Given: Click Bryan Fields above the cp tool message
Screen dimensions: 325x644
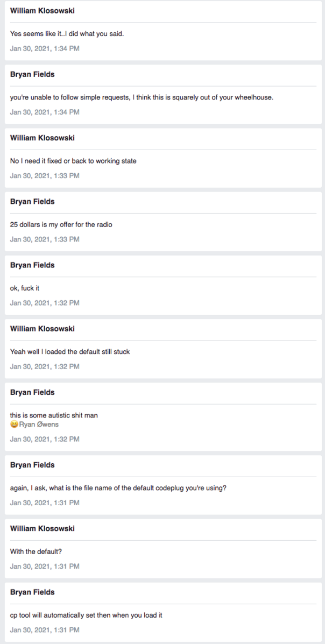Looking at the screenshot, I should (32, 592).
